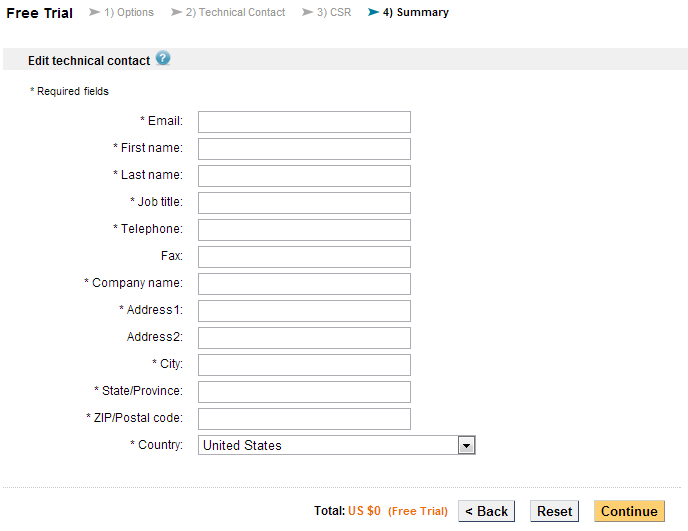Focus the Telephone text field
This screenshot has height=531, width=688.
coord(304,230)
